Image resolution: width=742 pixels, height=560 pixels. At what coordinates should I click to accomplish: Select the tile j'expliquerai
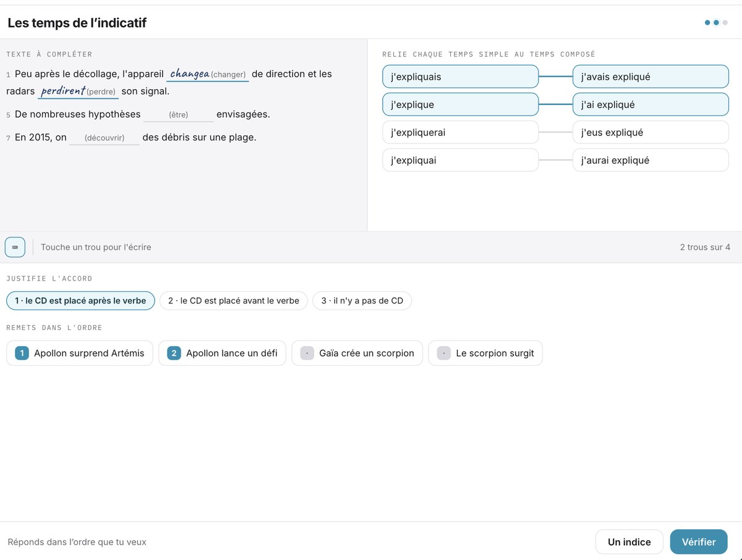pyautogui.click(x=461, y=132)
